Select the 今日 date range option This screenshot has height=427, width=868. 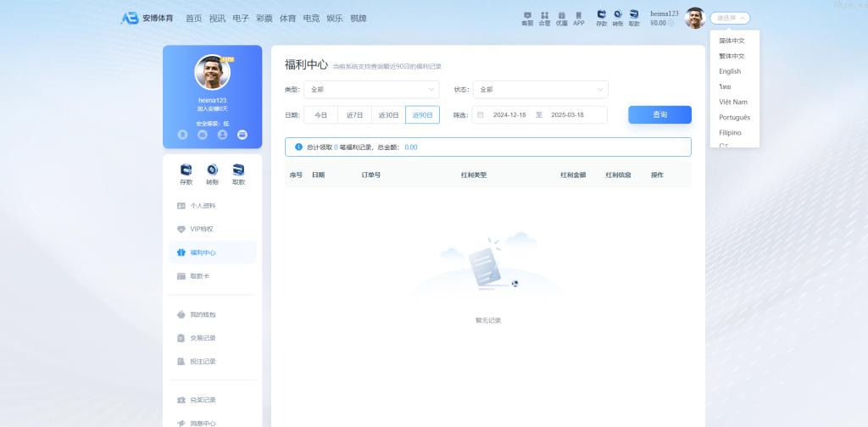[320, 114]
